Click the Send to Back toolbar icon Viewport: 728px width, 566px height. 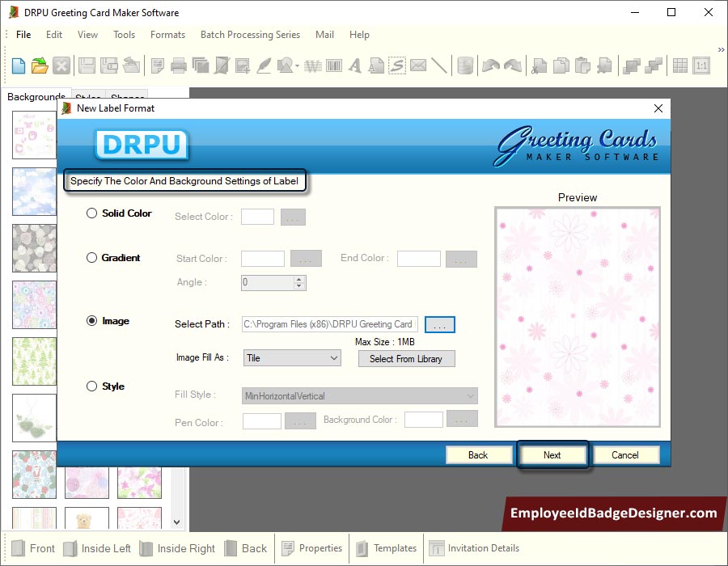pyautogui.click(x=654, y=65)
